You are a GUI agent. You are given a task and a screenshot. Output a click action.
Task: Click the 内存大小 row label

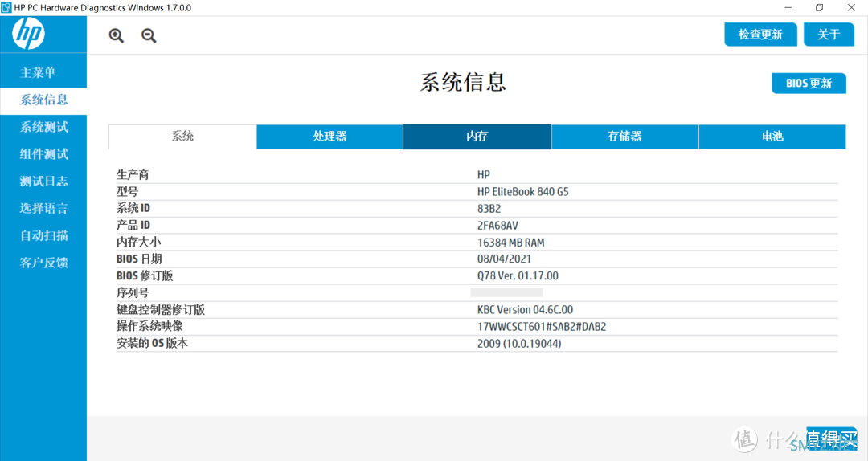138,243
